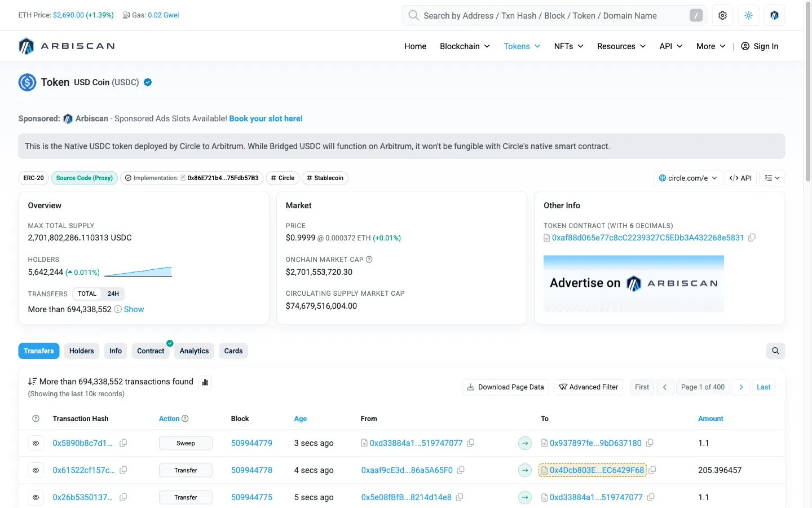Click the USDC token logo icon
The width and height of the screenshot is (812, 508).
coord(27,82)
